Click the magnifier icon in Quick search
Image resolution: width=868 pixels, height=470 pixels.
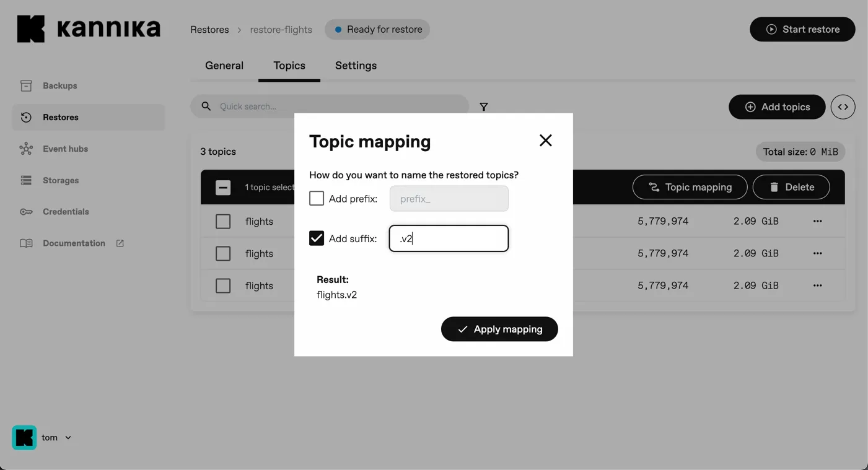coord(205,107)
